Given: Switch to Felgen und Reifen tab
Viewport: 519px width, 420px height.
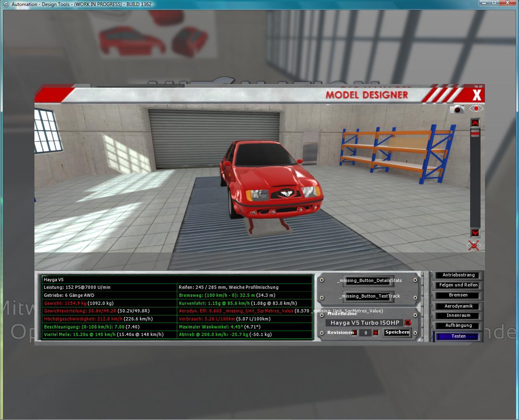Looking at the screenshot, I should pos(459,285).
